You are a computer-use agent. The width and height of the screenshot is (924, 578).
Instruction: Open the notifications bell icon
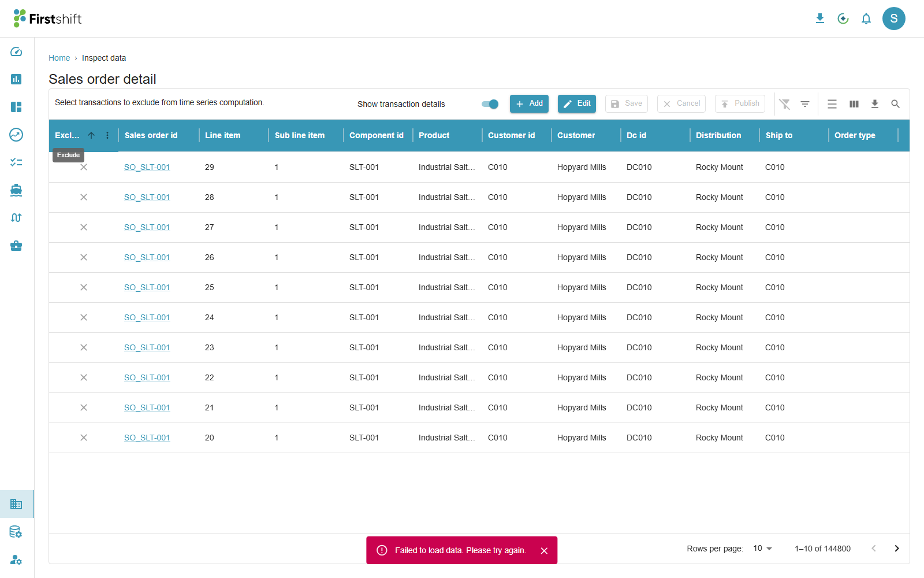point(866,18)
